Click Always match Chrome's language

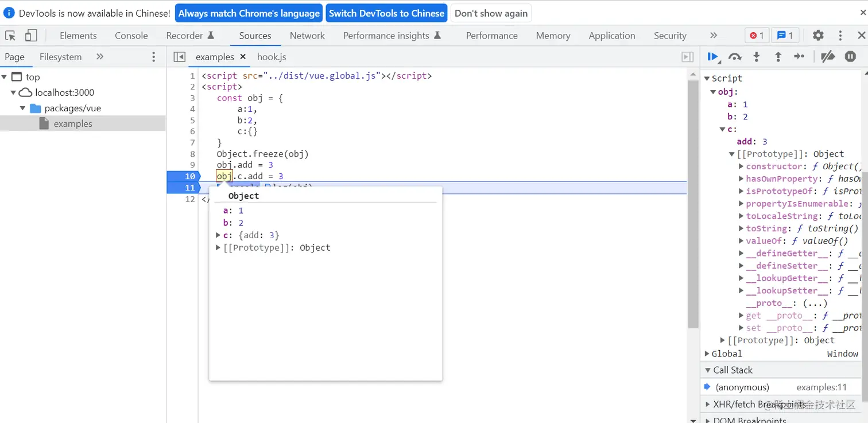click(249, 13)
